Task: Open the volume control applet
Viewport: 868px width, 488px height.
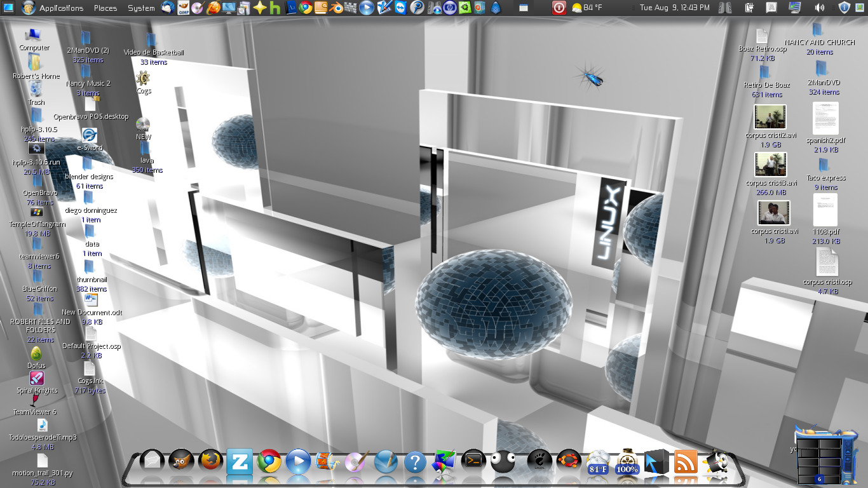Action: point(820,8)
